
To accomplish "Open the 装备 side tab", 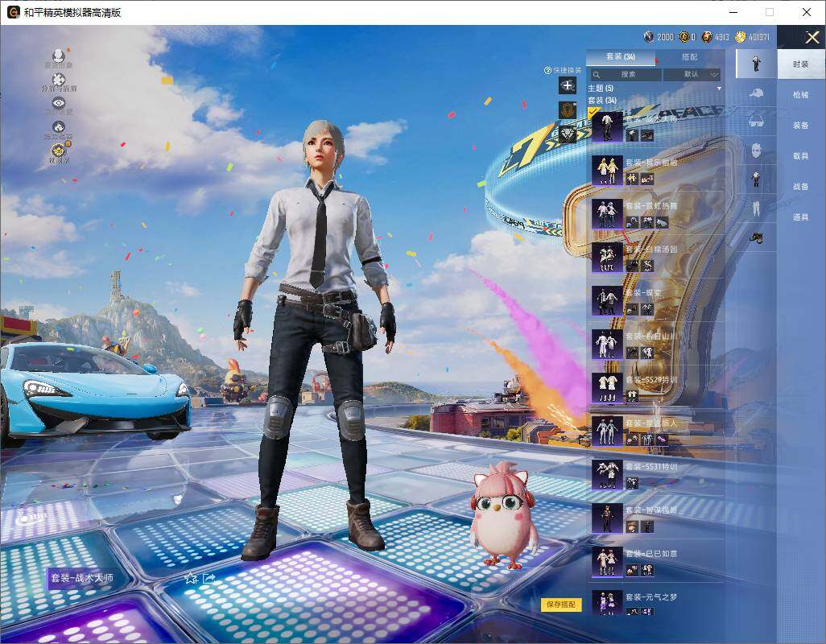I will tap(801, 126).
